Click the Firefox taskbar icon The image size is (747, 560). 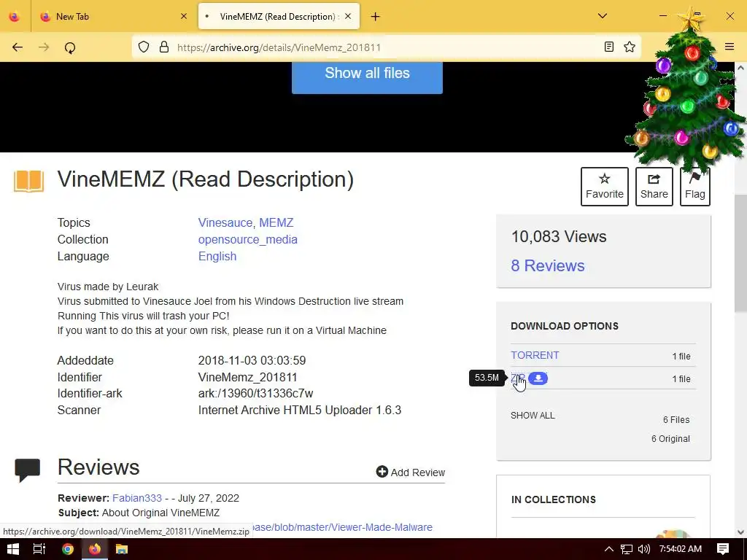[94, 549]
